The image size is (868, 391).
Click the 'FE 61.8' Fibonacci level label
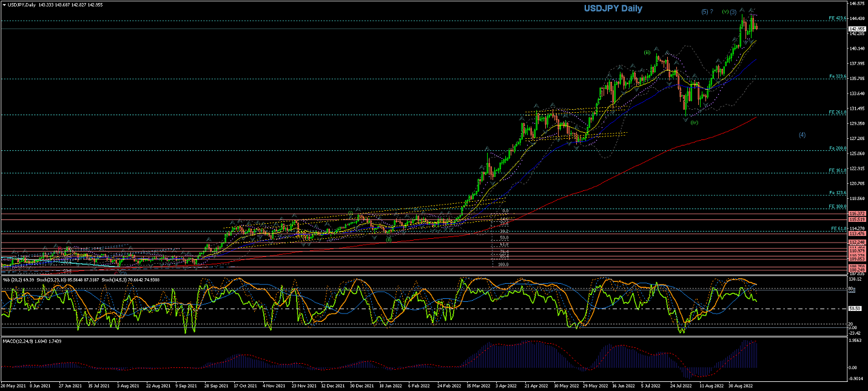tap(839, 229)
